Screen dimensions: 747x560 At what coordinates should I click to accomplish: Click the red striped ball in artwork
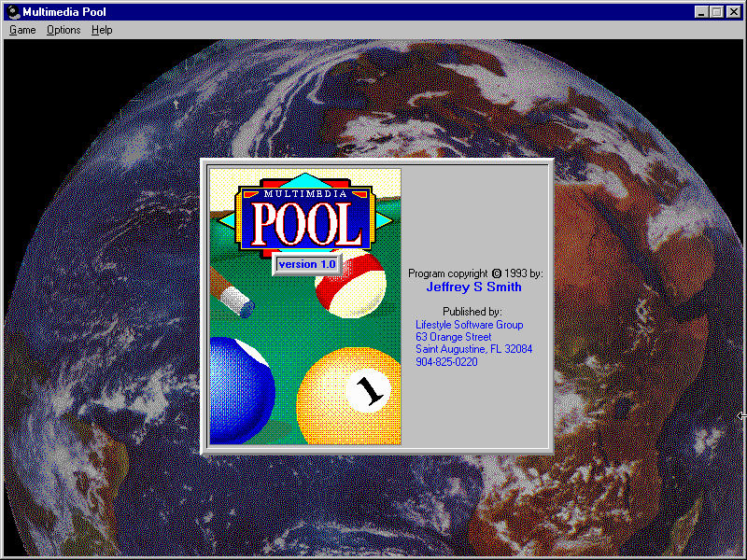tap(350, 286)
